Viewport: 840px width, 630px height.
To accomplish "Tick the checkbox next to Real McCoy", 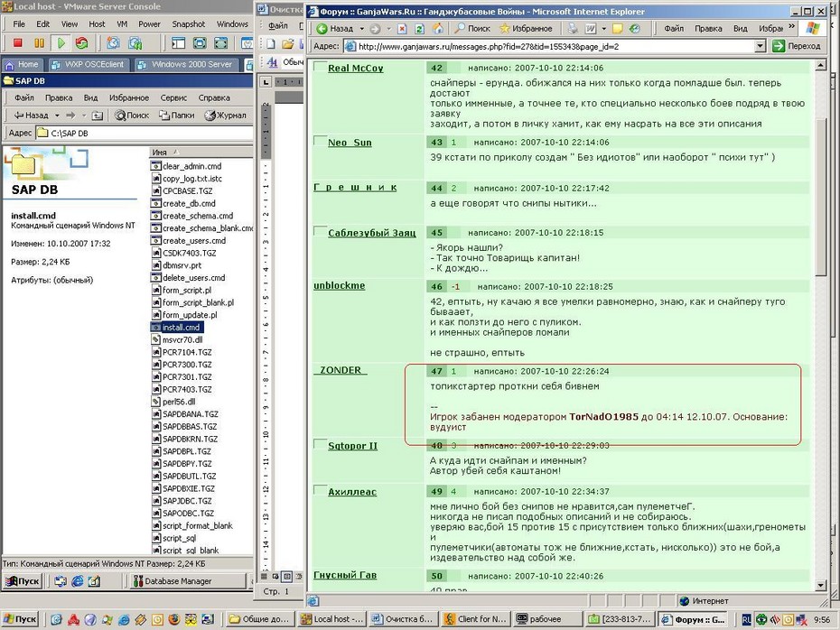I will point(320,67).
